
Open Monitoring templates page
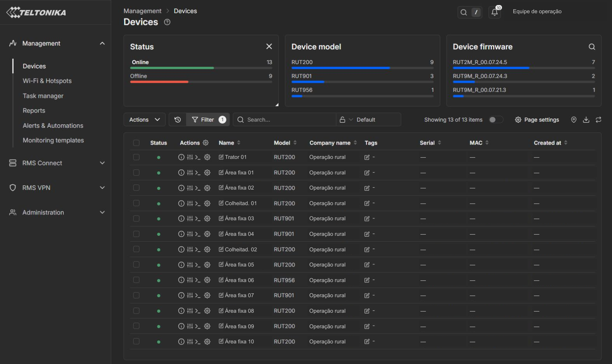point(53,140)
